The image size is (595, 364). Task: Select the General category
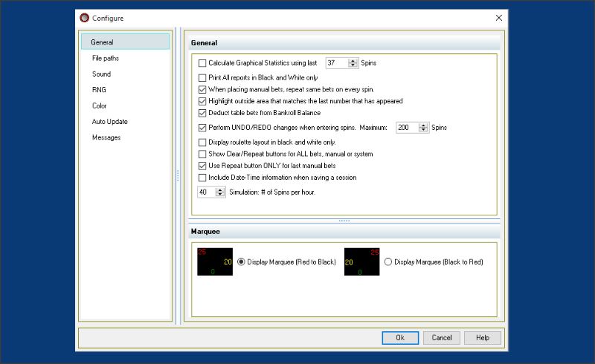(125, 42)
